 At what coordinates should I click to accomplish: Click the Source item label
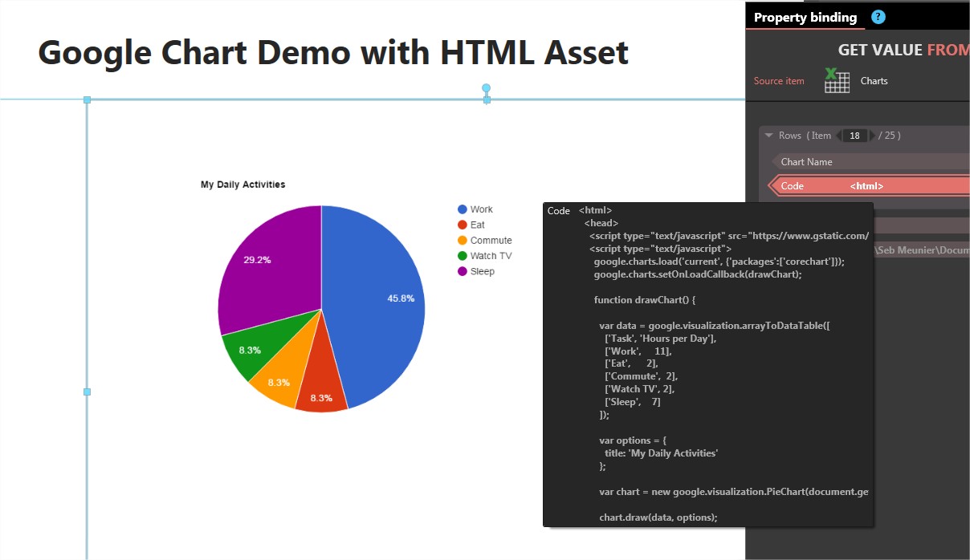pyautogui.click(x=779, y=81)
